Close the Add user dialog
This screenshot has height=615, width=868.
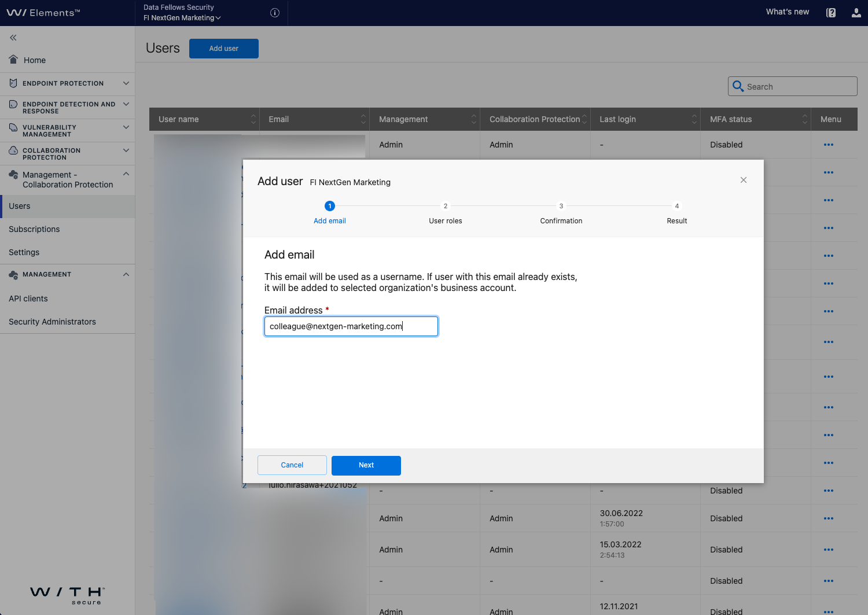click(743, 180)
